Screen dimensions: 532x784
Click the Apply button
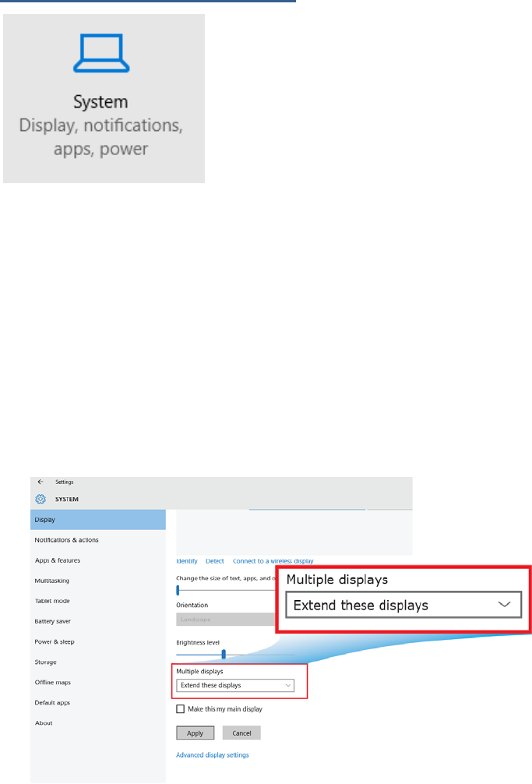[196, 733]
